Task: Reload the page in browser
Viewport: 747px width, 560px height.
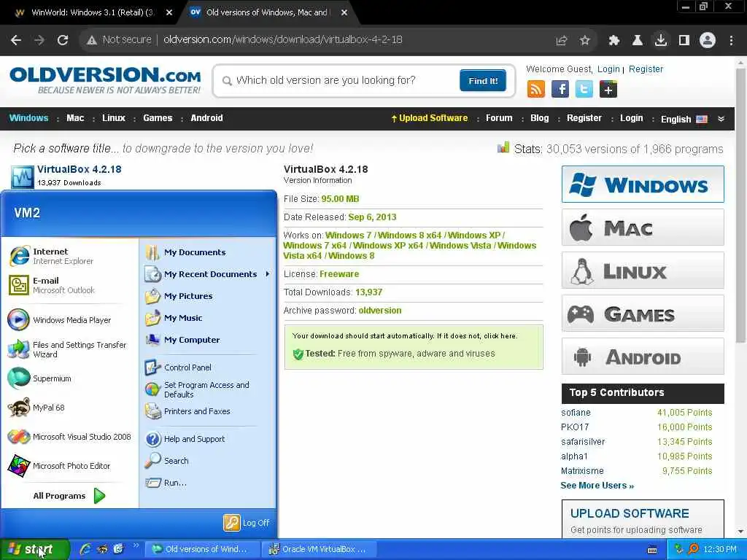Action: click(63, 40)
